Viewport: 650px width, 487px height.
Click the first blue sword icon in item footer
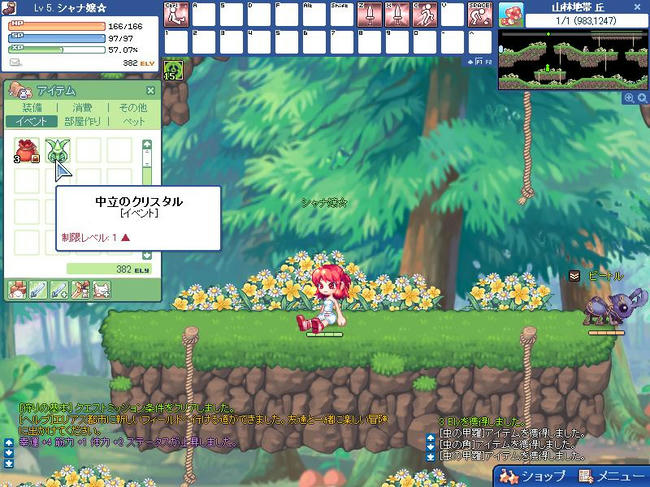click(x=38, y=290)
